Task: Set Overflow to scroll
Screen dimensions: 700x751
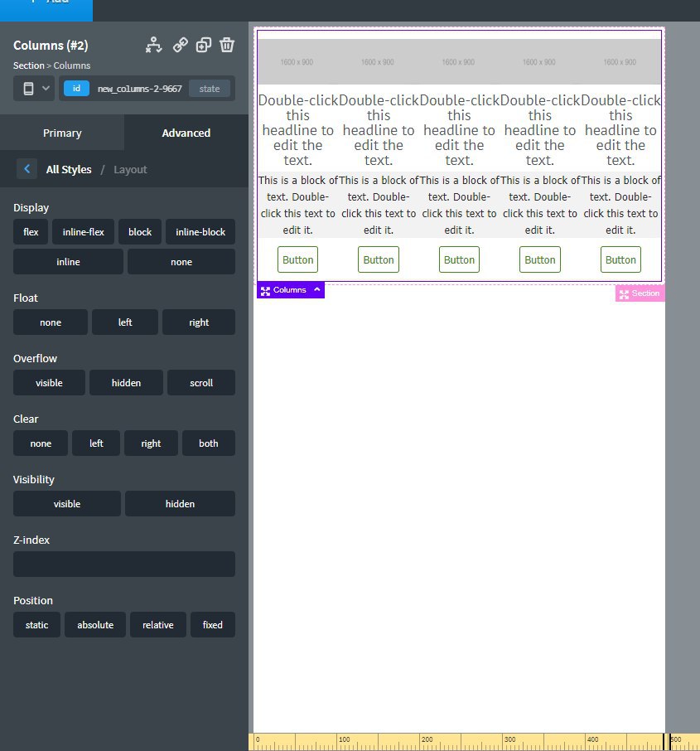Action: tap(201, 383)
